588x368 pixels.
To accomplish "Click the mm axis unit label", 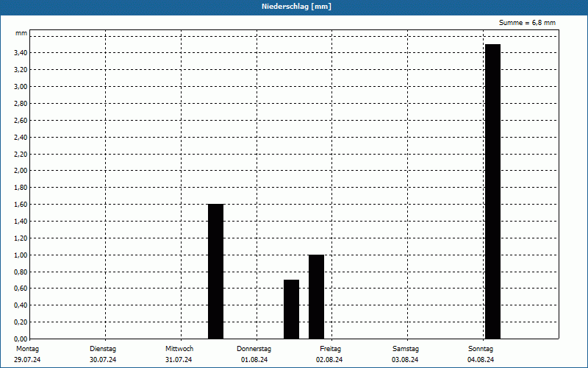I will [21, 33].
